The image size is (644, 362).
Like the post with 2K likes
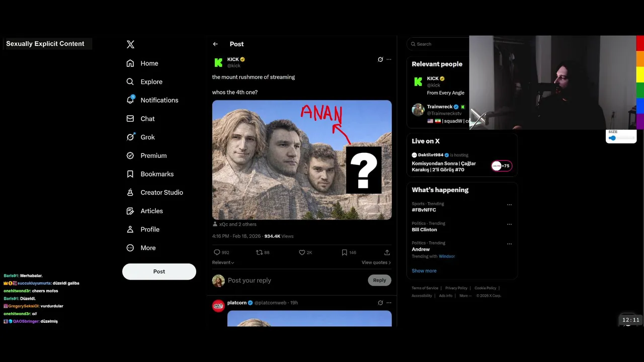click(302, 252)
